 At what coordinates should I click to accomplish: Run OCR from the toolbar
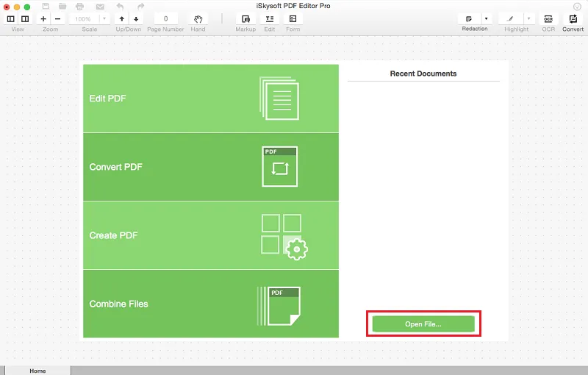click(548, 19)
